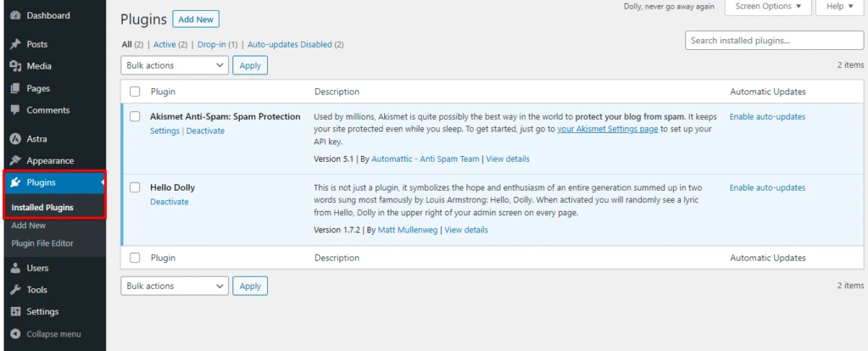Expand the Help dropdown tab

click(840, 7)
